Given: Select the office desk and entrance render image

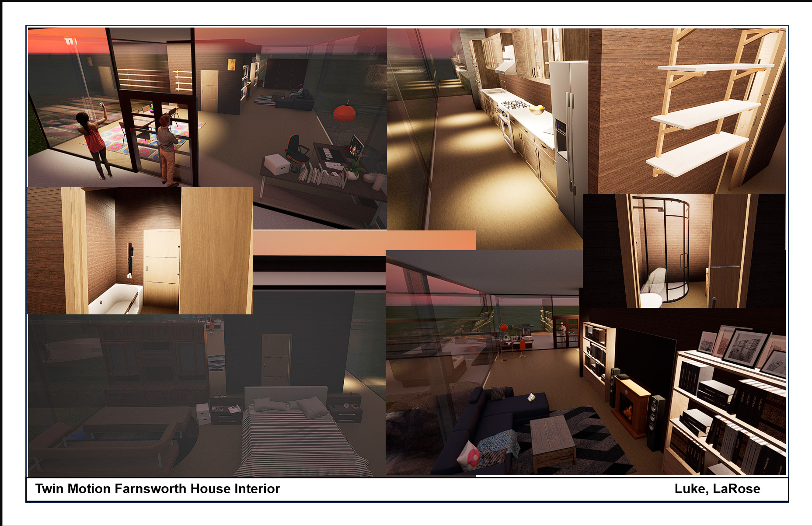Looking at the screenshot, I should point(207,129).
